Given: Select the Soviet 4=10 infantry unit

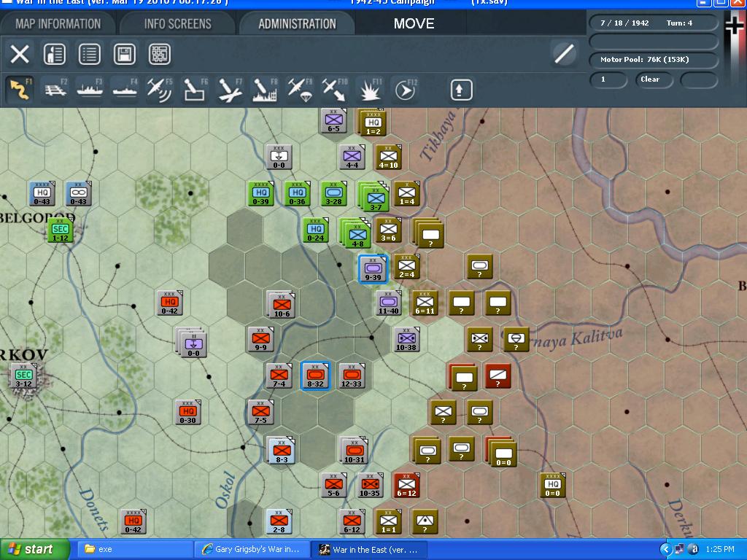Looking at the screenshot, I should (388, 157).
